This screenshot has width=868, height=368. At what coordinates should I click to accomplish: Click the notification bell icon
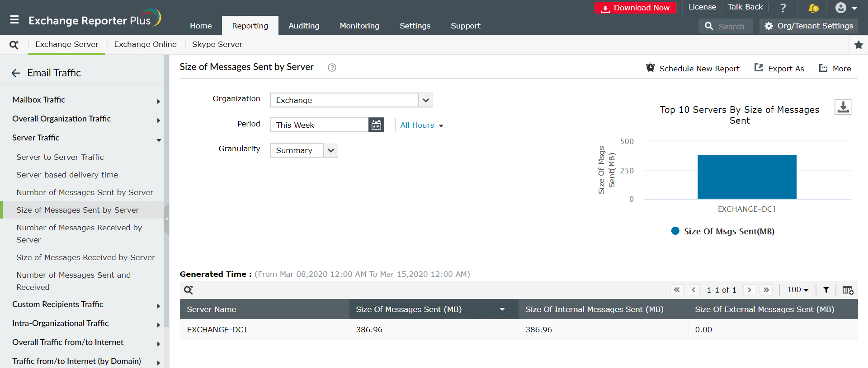[x=813, y=8]
